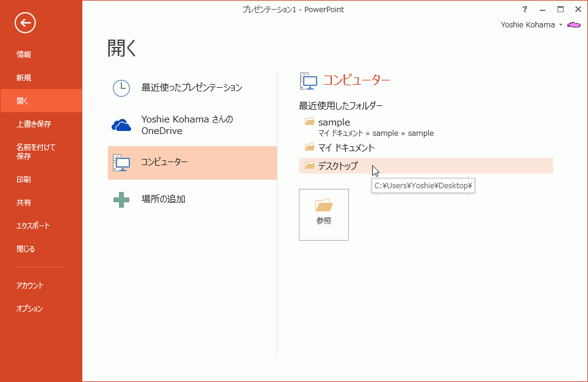Viewport: 588px width, 382px height.
Task: Select 閉じる in the sidebar
Action: 41,249
